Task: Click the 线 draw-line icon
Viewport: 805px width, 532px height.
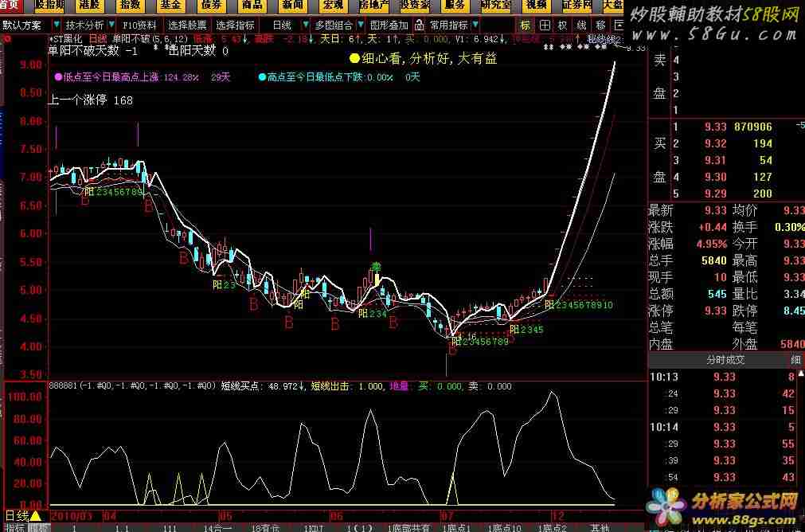Action: tap(582, 25)
